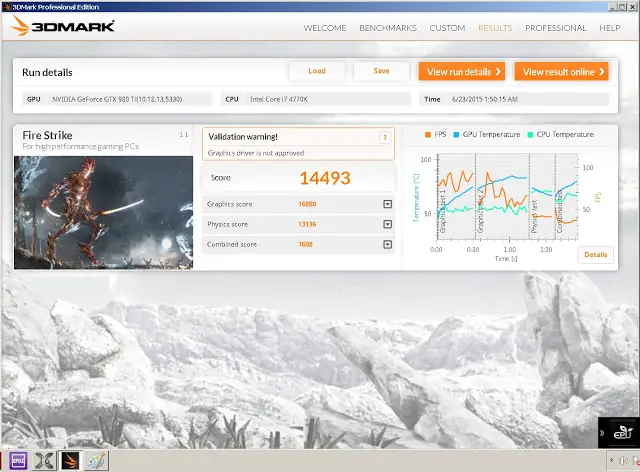Click the overall score 14493
This screenshot has height=472, width=640.
(x=325, y=178)
